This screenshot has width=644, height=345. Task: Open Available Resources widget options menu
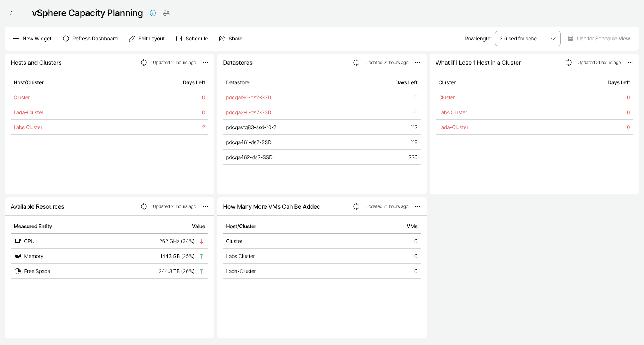point(205,206)
